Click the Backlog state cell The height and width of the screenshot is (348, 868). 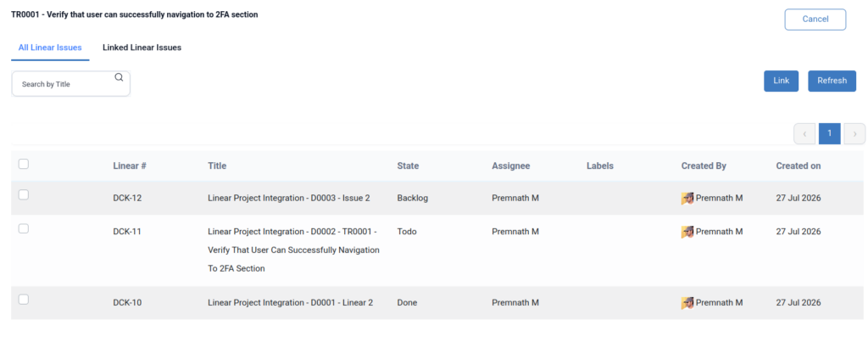[x=413, y=198]
